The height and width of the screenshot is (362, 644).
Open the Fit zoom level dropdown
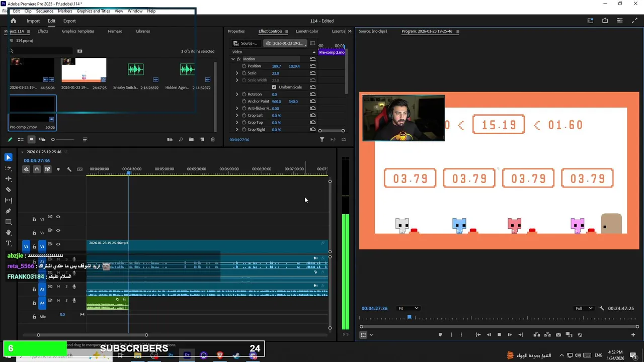[408, 308]
